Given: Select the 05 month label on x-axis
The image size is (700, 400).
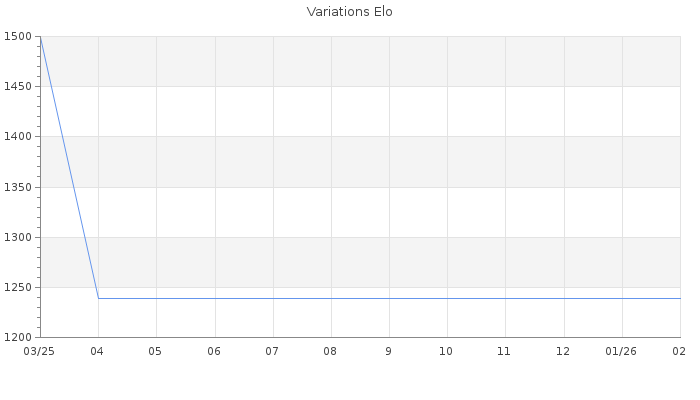Looking at the screenshot, I should tap(155, 352).
